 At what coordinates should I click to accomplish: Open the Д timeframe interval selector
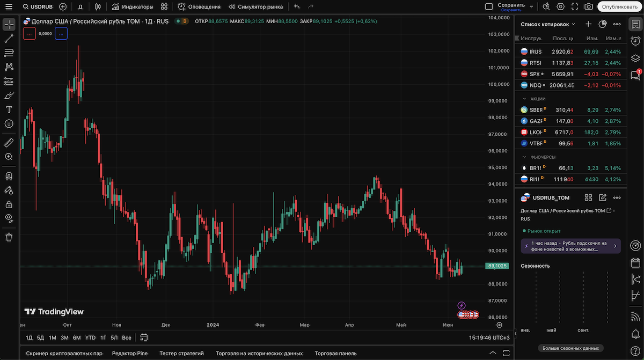[80, 7]
